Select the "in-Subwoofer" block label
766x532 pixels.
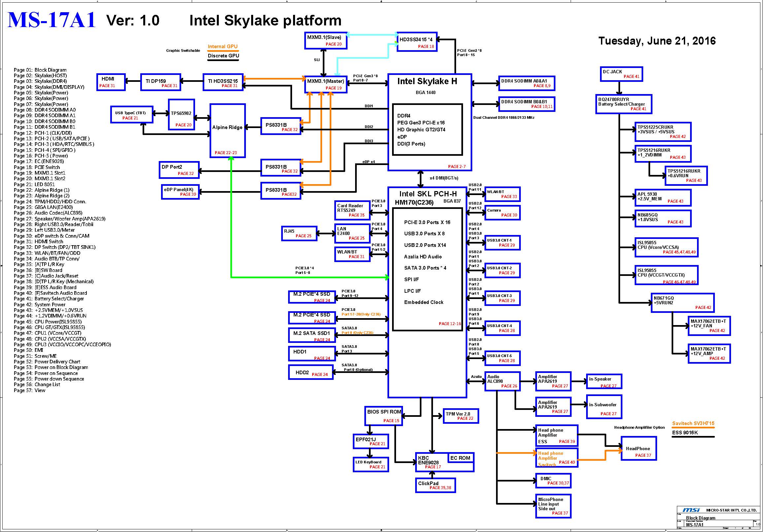(602, 405)
